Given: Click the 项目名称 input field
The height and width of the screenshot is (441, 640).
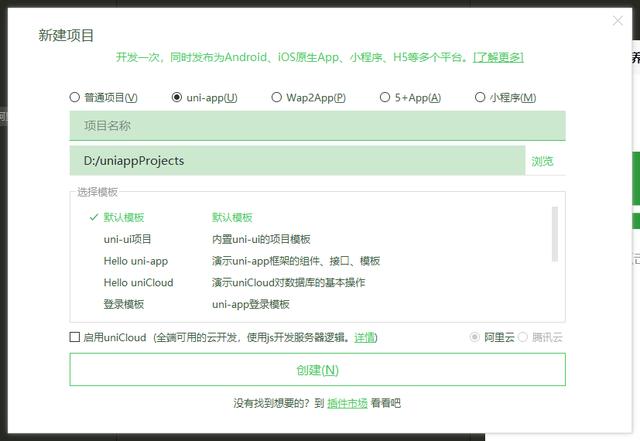Looking at the screenshot, I should click(317, 126).
